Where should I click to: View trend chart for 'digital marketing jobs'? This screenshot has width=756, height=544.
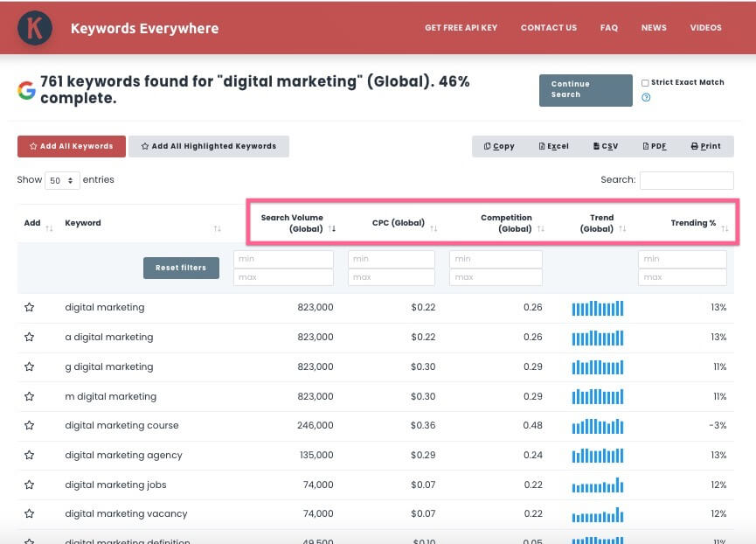(x=598, y=485)
